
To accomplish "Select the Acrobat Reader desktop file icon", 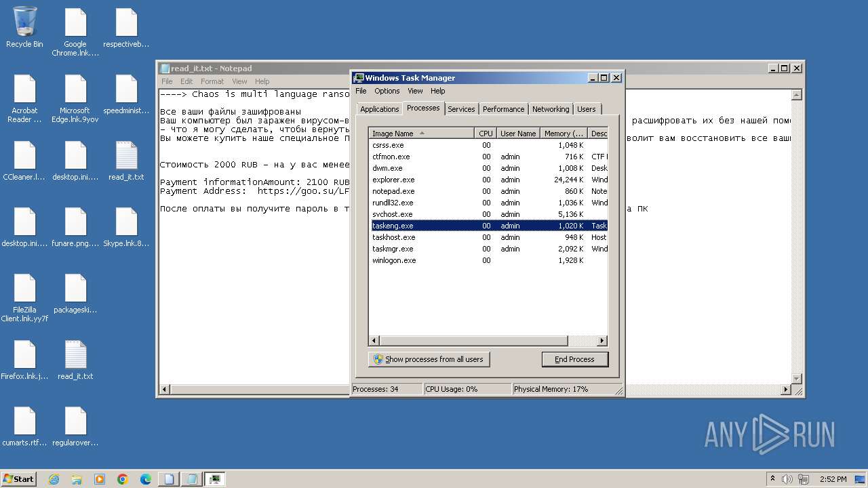I will coord(24,98).
